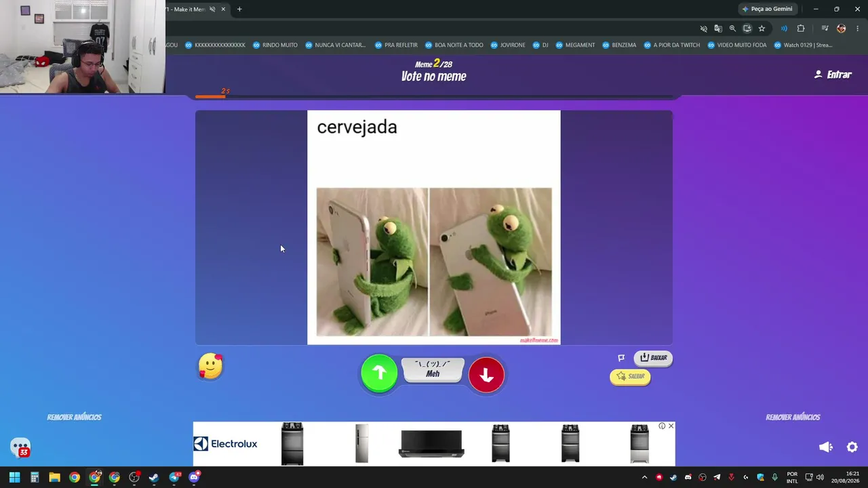Open the MEGAMENT bookmark
Screen dimensions: 868x488
pos(575,45)
